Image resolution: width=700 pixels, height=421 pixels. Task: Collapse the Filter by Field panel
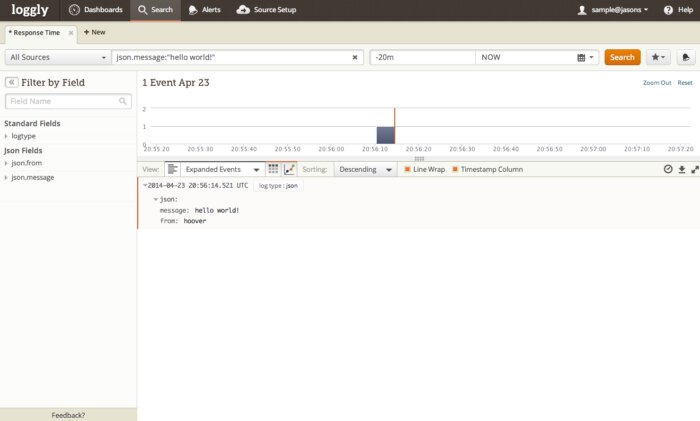11,82
